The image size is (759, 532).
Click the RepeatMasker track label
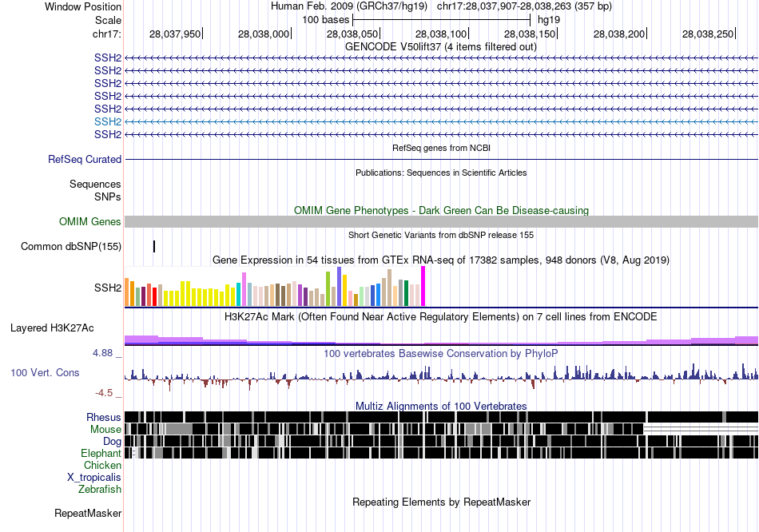[x=88, y=513]
